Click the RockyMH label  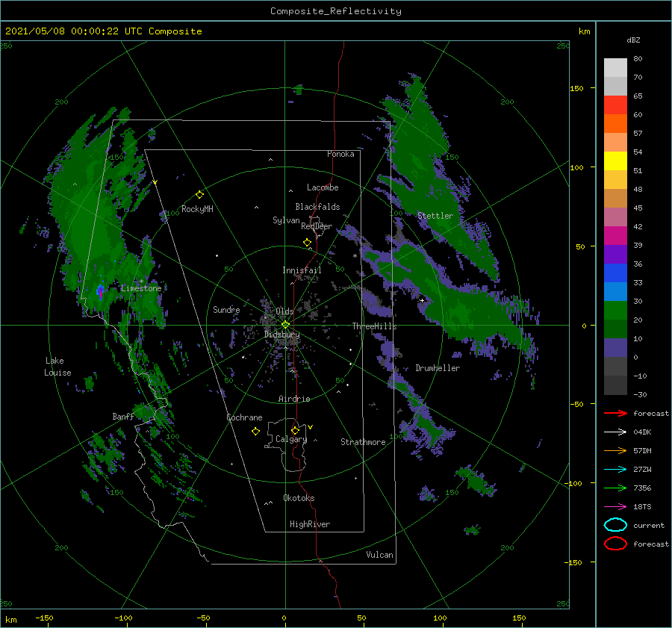pyautogui.click(x=197, y=209)
